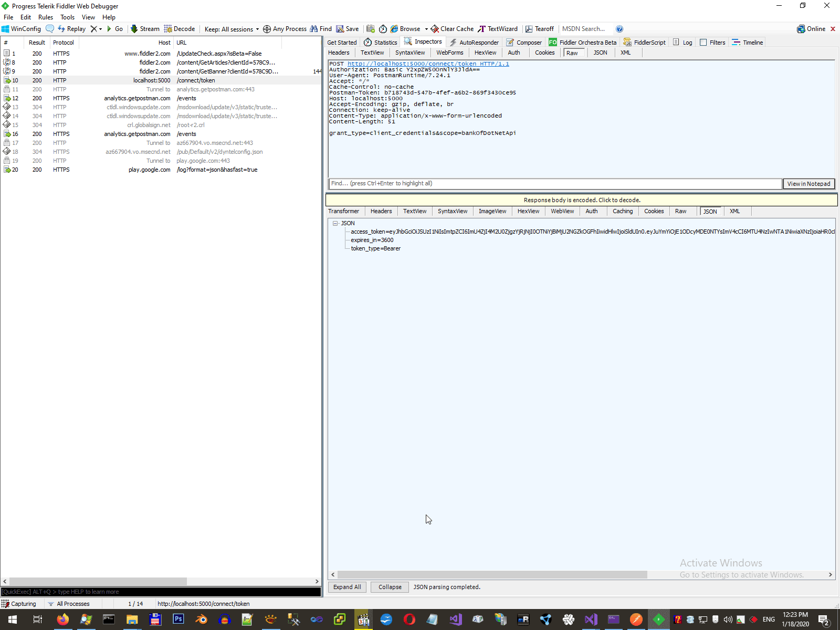The height and width of the screenshot is (630, 840).
Task: Toggle the Capturing status indicator
Action: (19, 604)
